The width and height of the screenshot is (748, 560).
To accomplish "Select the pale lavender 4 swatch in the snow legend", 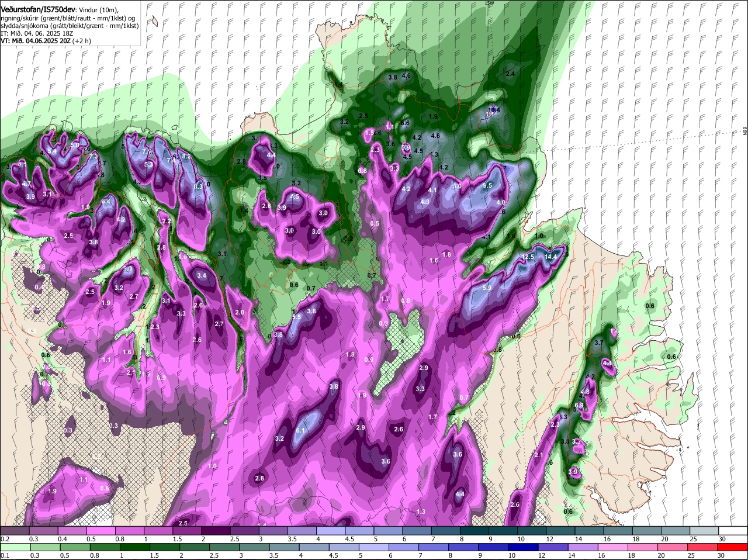I will pos(331,531).
